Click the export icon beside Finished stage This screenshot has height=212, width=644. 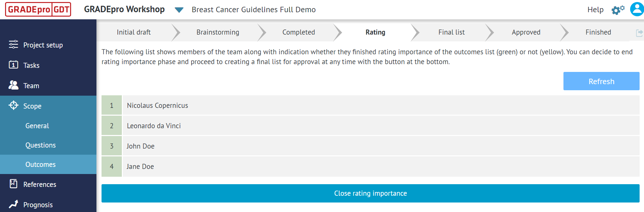(639, 32)
